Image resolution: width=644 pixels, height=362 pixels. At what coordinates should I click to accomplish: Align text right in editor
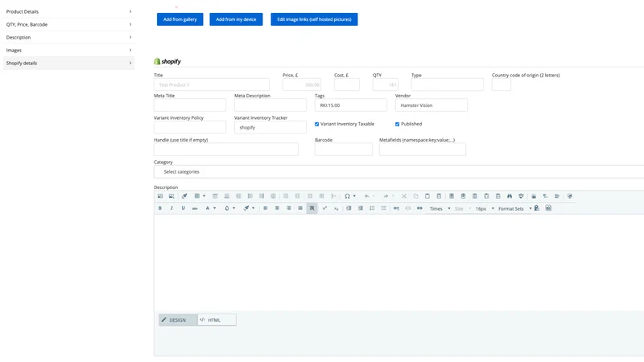[289, 208]
